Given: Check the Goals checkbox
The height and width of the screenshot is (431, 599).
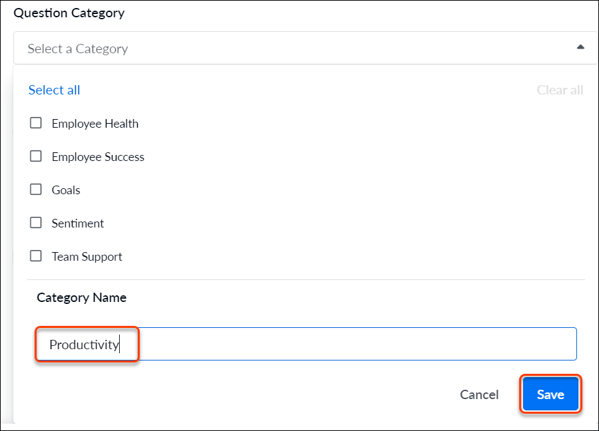Looking at the screenshot, I should click(36, 189).
